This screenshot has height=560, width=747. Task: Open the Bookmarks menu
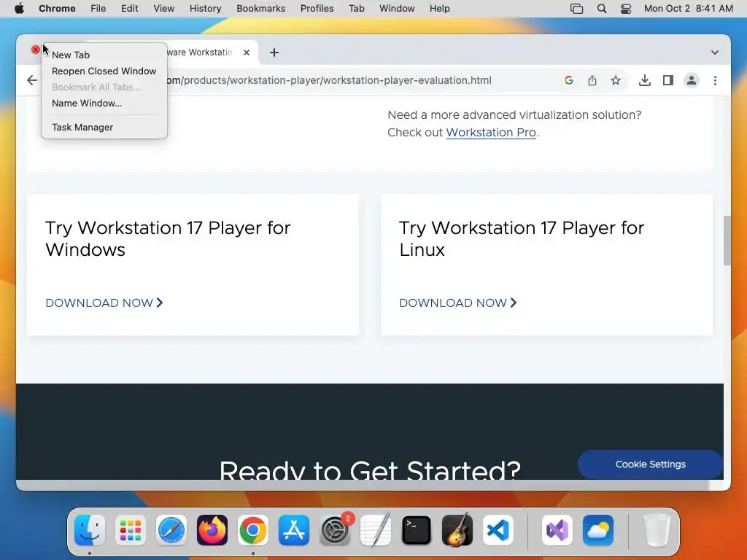(x=260, y=9)
